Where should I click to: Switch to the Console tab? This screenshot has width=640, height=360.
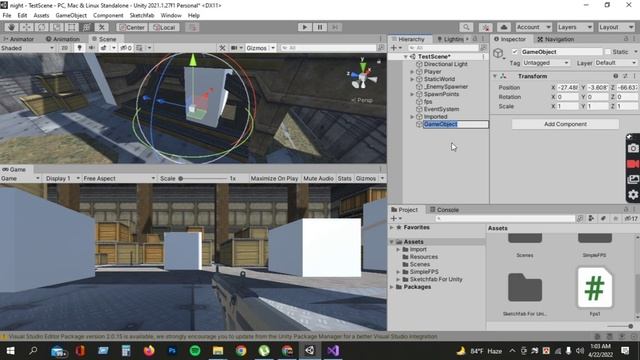(444, 210)
